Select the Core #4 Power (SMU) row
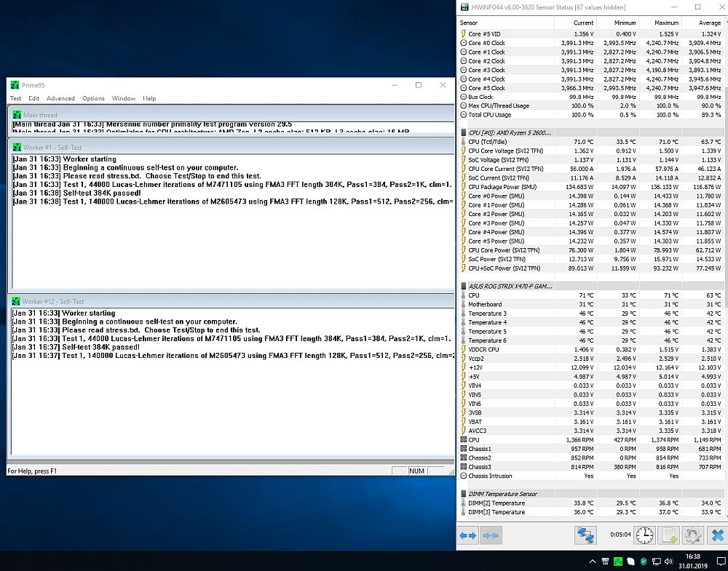 tap(590, 232)
